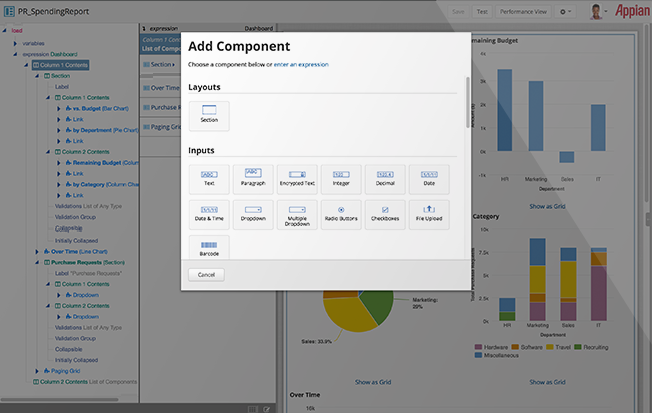This screenshot has height=413, width=652.
Task: Pick the Multiple Dropdown component
Action: [297, 215]
